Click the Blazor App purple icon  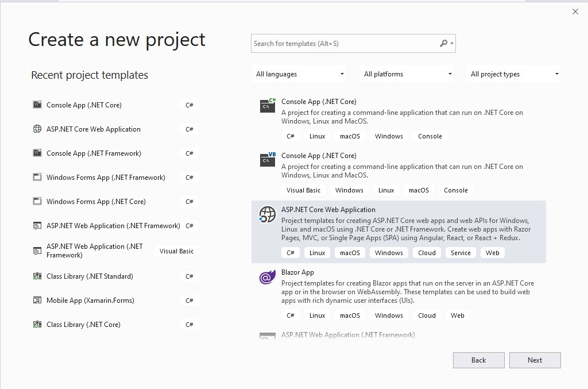coord(266,277)
